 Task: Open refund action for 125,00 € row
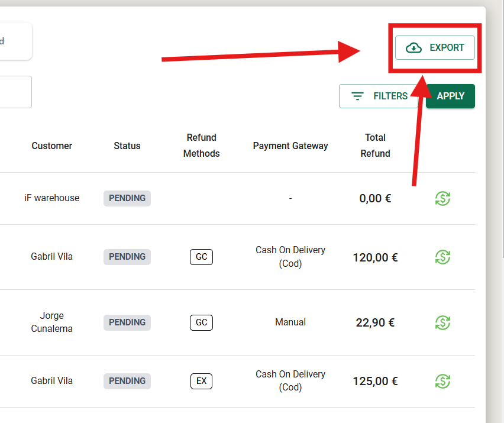pyautogui.click(x=442, y=381)
